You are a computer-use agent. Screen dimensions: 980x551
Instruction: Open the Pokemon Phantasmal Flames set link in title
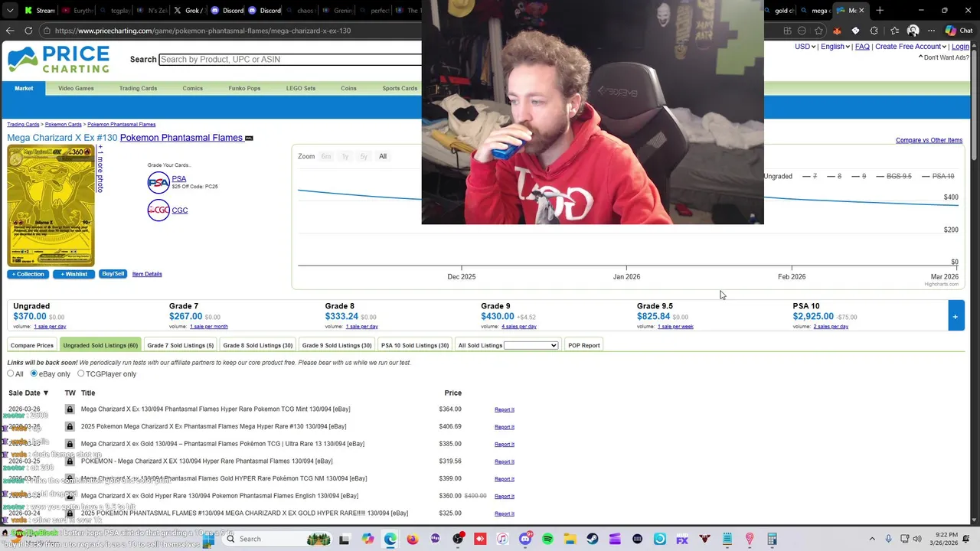[181, 138]
